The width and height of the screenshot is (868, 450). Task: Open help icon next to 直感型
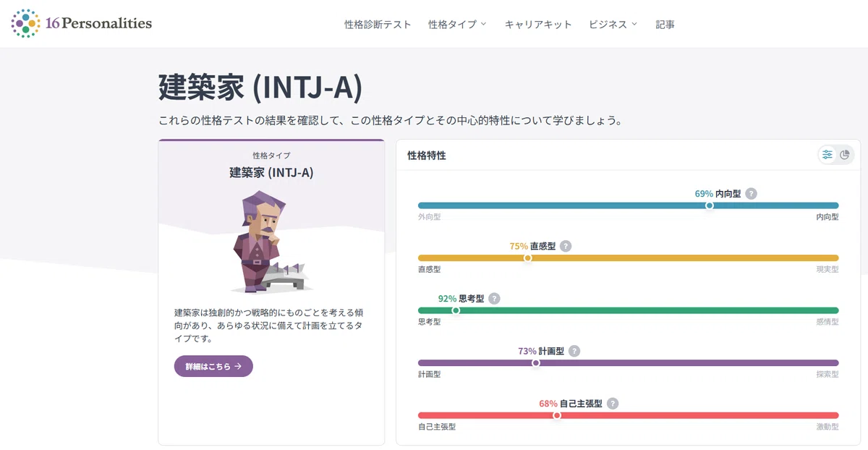pos(566,246)
